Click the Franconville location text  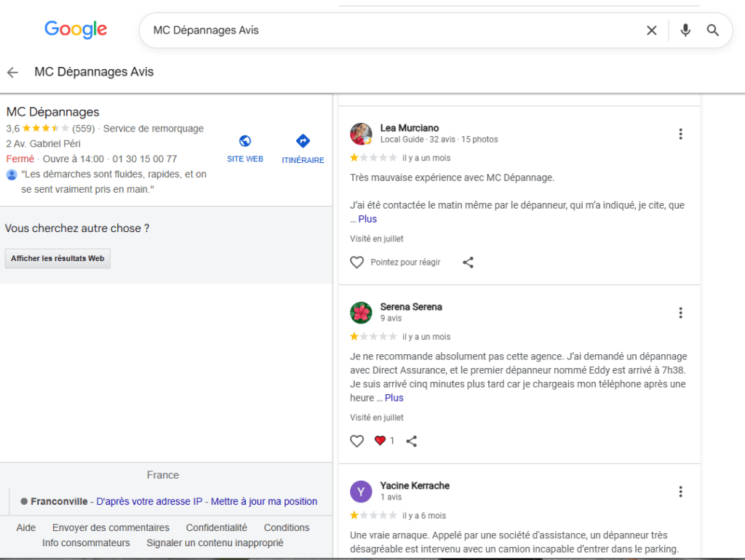pos(59,502)
